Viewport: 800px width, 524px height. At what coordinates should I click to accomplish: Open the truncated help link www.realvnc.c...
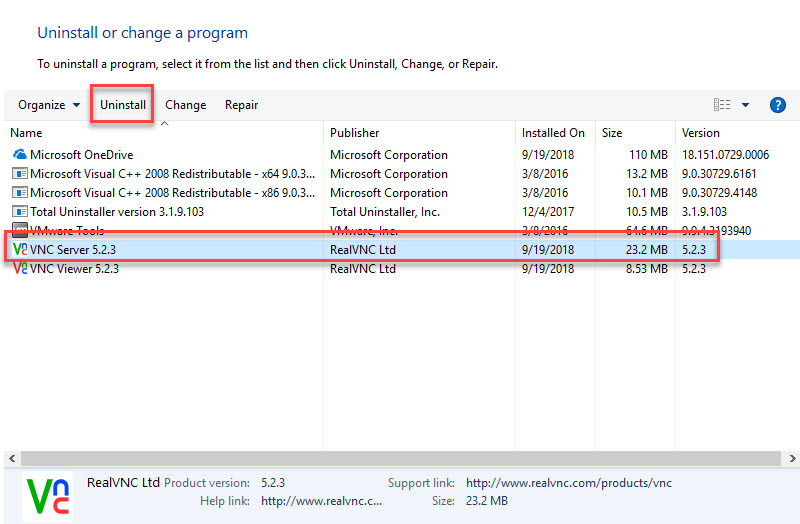coord(321,501)
